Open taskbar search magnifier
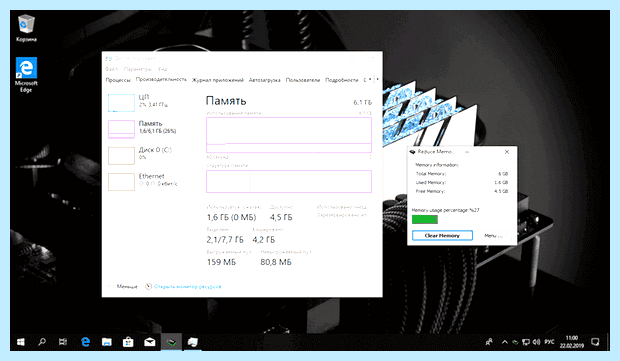Viewport: 620px width, 361px height. click(x=42, y=342)
